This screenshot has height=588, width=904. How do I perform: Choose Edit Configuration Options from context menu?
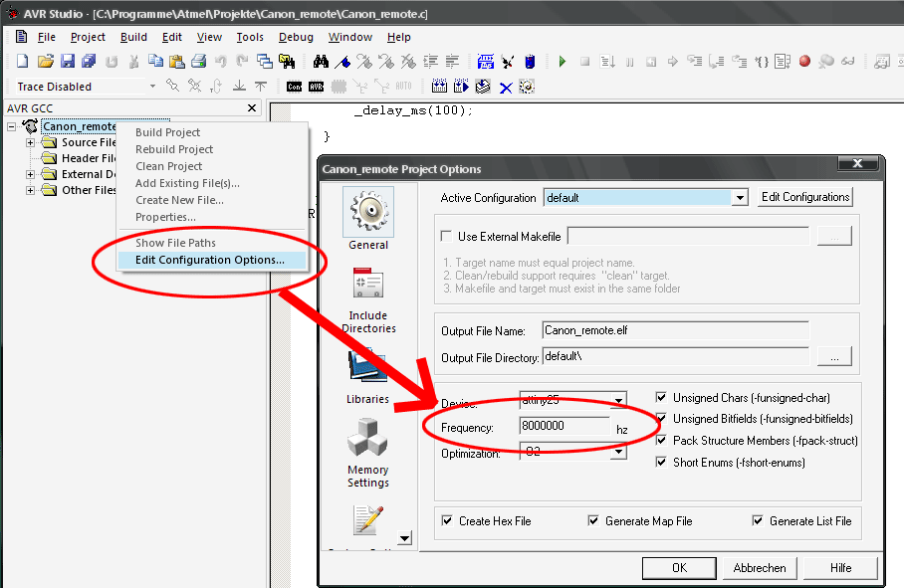pos(211,260)
